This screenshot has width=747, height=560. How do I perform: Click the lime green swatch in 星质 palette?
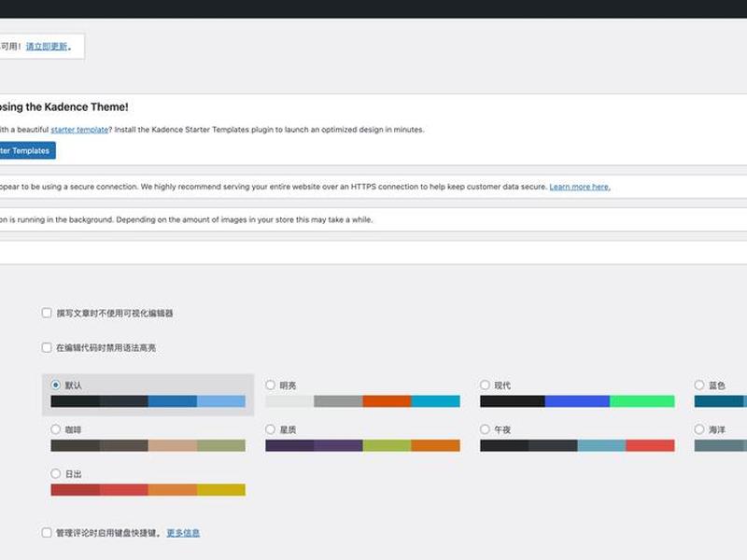[387, 445]
